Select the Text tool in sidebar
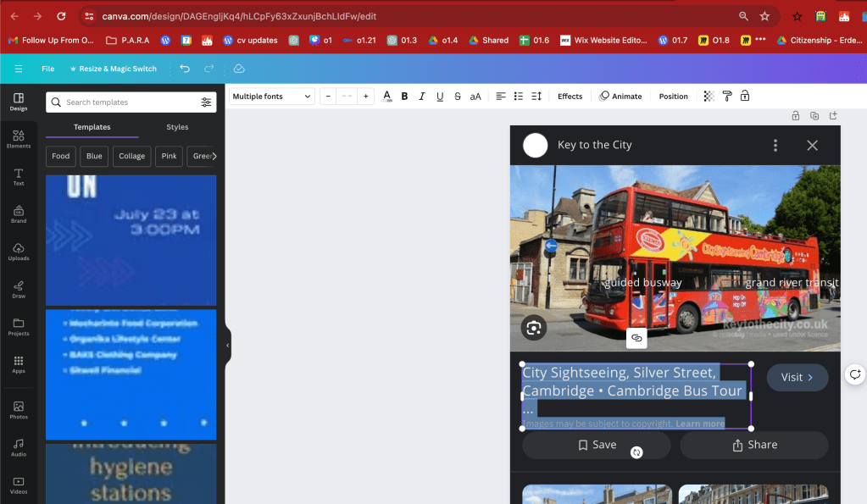The image size is (867, 504). (x=19, y=177)
